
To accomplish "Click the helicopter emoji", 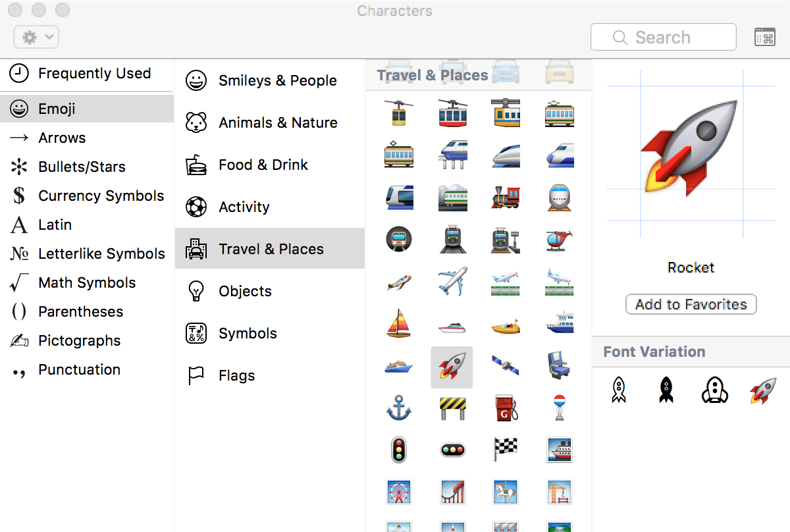I will click(559, 239).
